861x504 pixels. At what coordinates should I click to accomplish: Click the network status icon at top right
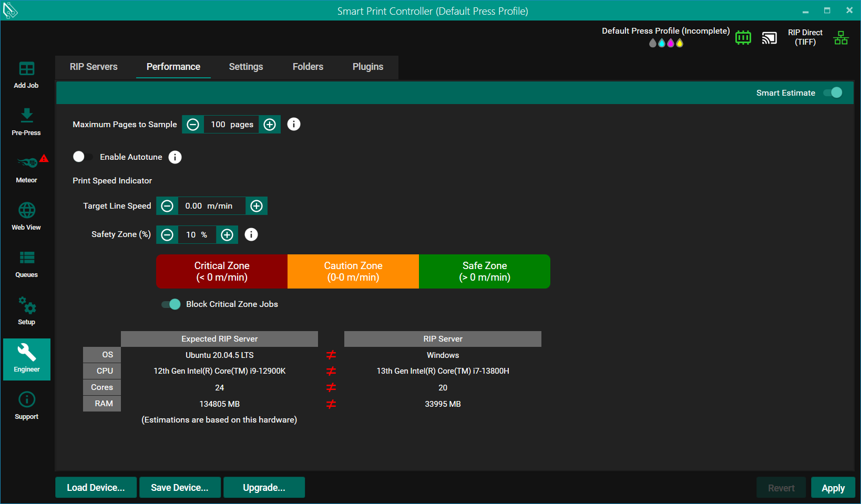tap(841, 38)
